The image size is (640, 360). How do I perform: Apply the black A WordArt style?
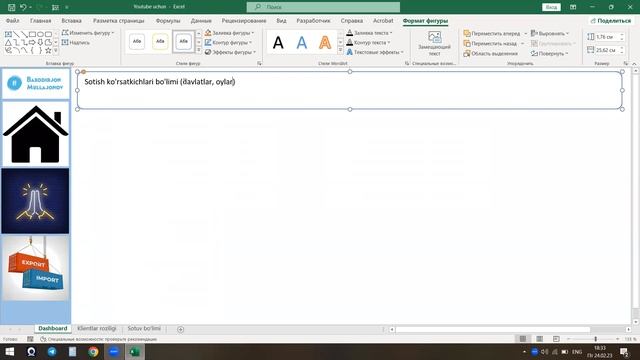pos(278,42)
